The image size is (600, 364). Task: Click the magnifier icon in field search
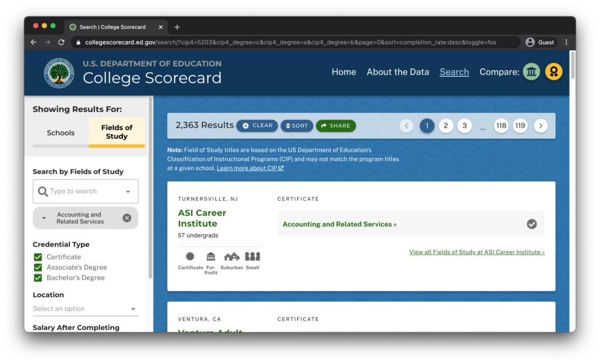43,191
